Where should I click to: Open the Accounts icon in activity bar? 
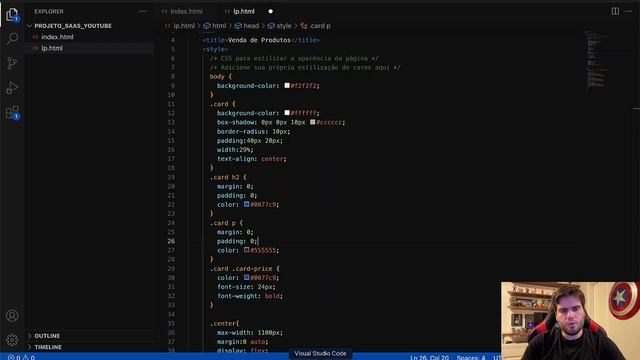tap(12, 316)
